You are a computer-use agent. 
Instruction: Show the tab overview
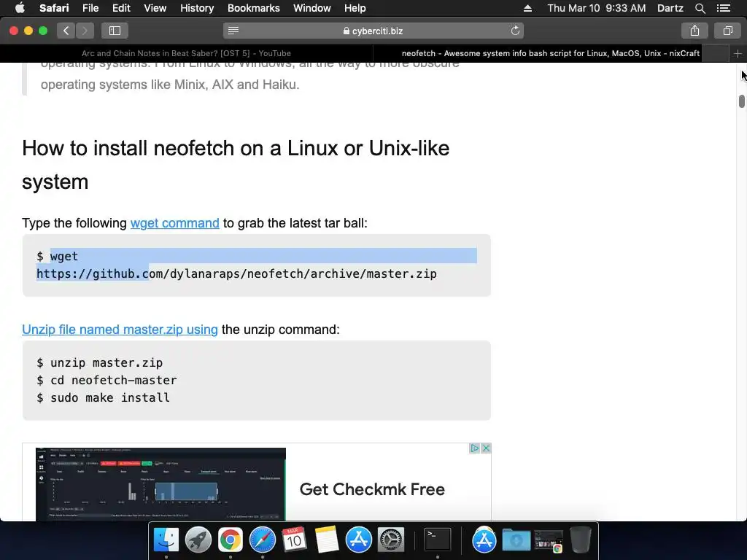point(727,31)
